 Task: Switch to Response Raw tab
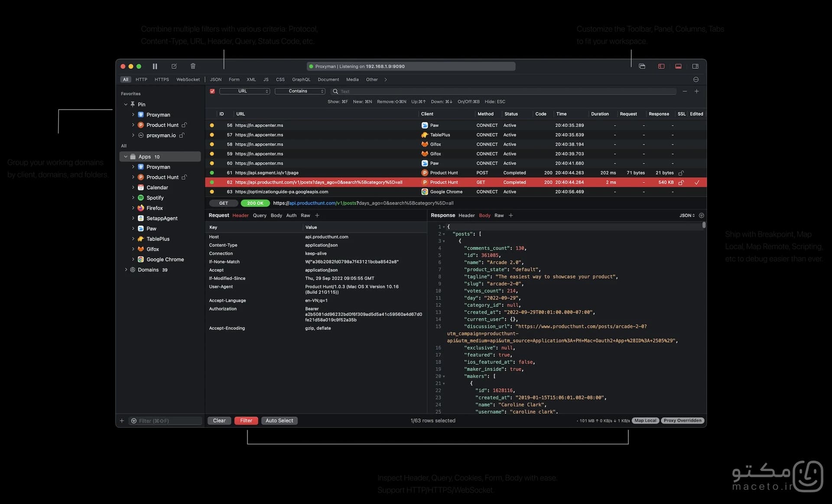coord(499,215)
